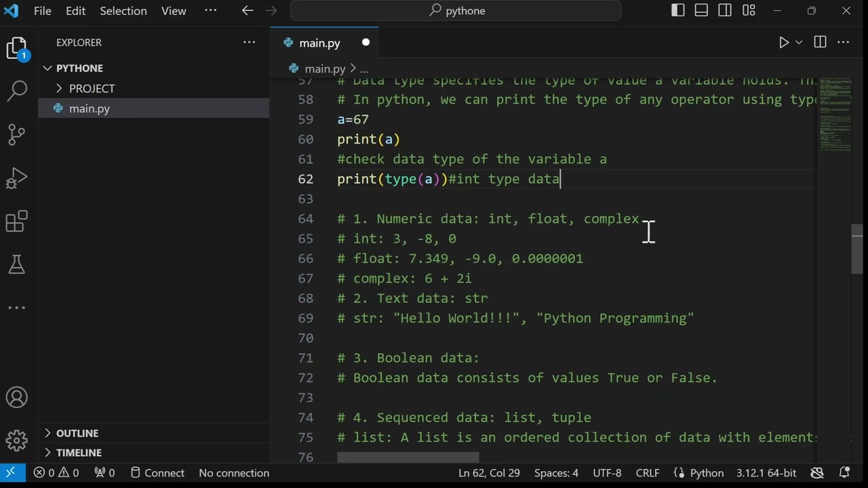Open Run and Debug view
Viewport: 868px width, 488px height.
[x=17, y=178]
